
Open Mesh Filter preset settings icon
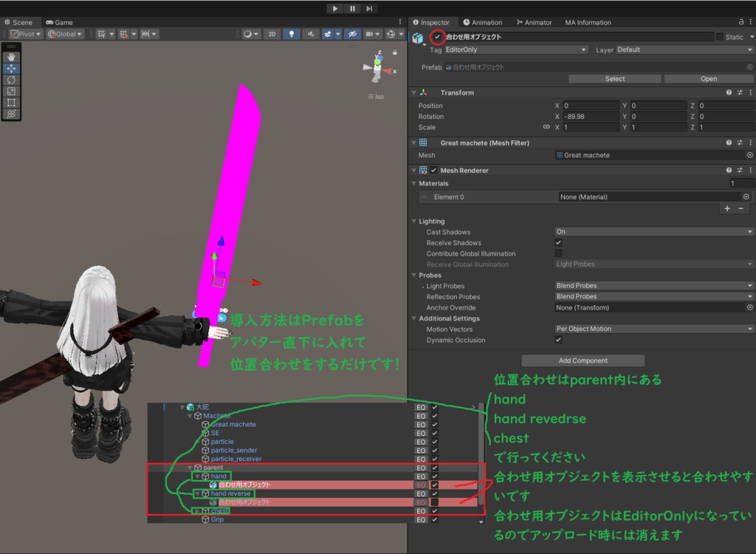740,143
